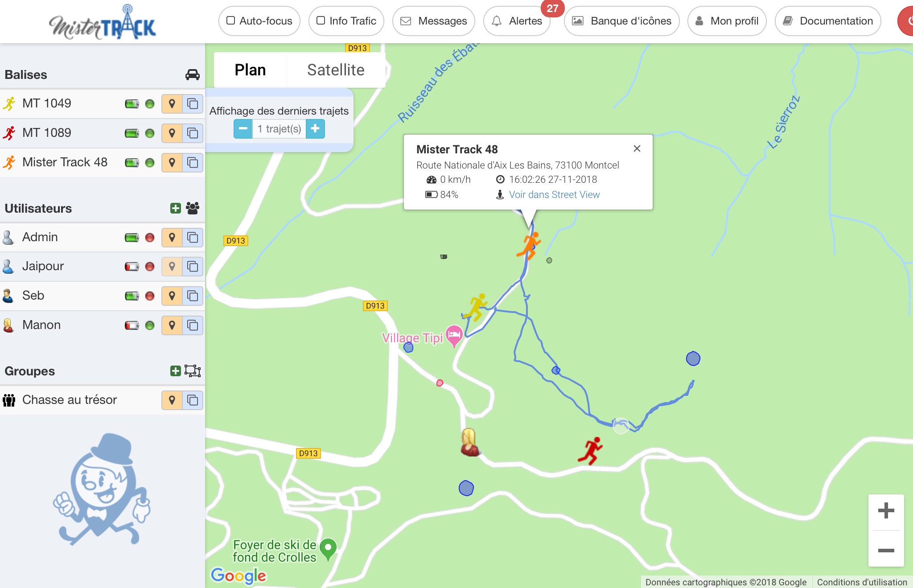This screenshot has width=913, height=588.
Task: Increase trajets count with the plus stepper
Action: pos(316,129)
